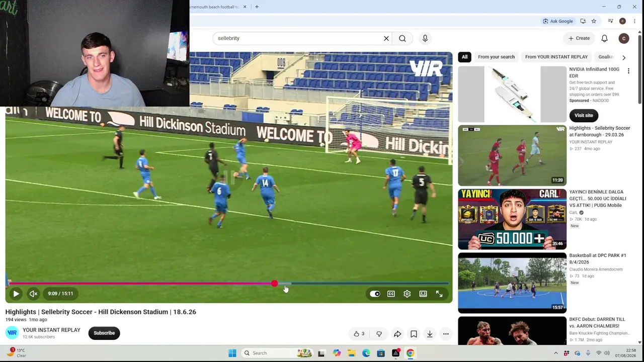Start voice search with the microphone
644x362 pixels.
coord(425,38)
